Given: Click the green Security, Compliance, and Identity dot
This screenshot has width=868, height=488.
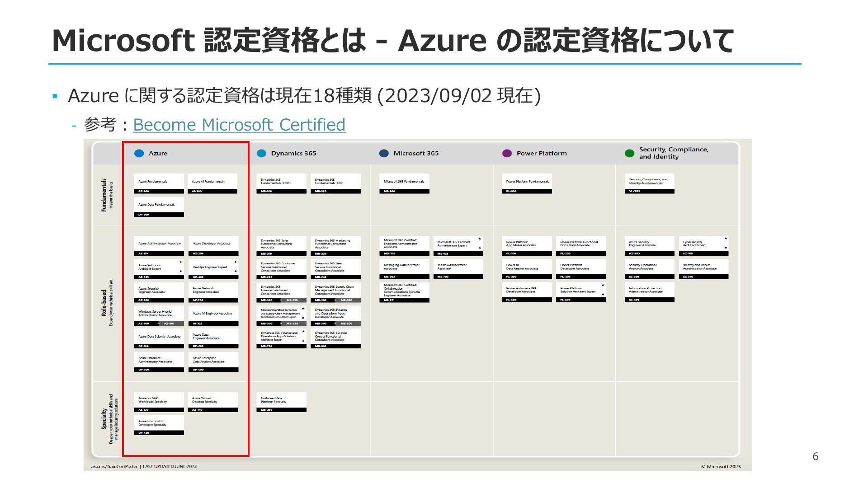Looking at the screenshot, I should click(x=629, y=153).
